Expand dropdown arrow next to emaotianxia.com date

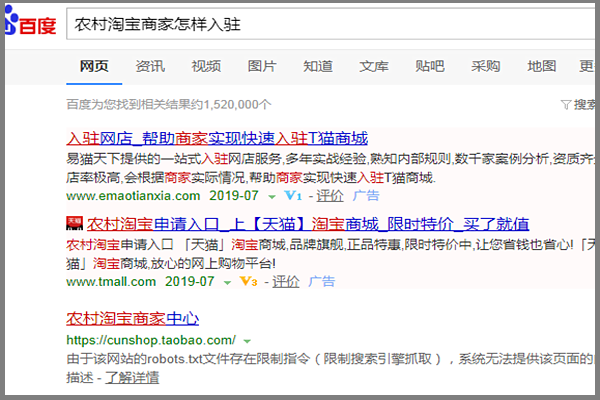pos(272,197)
